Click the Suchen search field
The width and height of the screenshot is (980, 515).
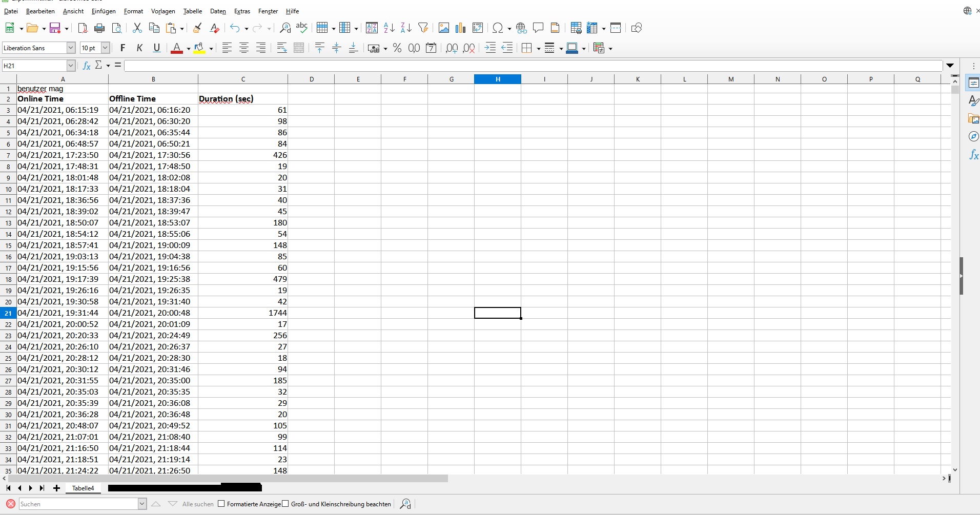pos(78,504)
